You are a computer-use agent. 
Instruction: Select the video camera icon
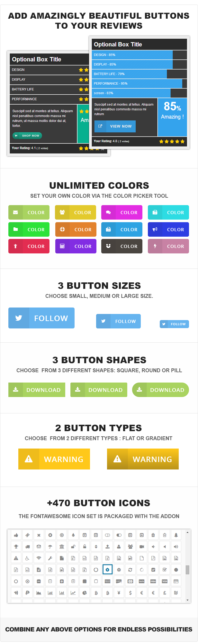pyautogui.click(x=142, y=546)
